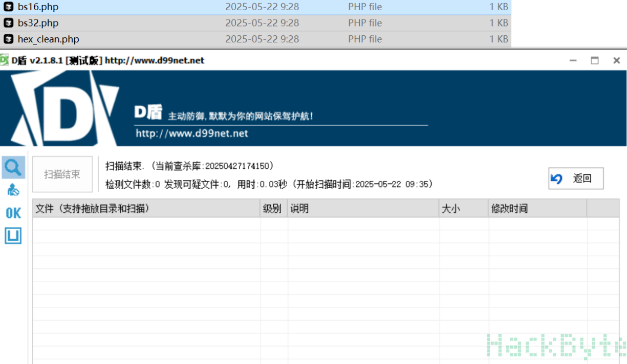Click "PHP file" type in bs32.php row
Viewport: 627px width, 364px height.
[x=365, y=23]
